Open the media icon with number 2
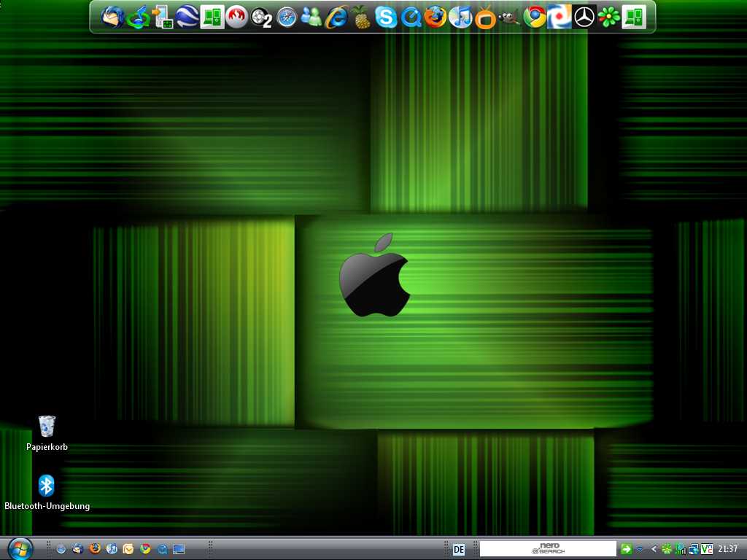 262,18
